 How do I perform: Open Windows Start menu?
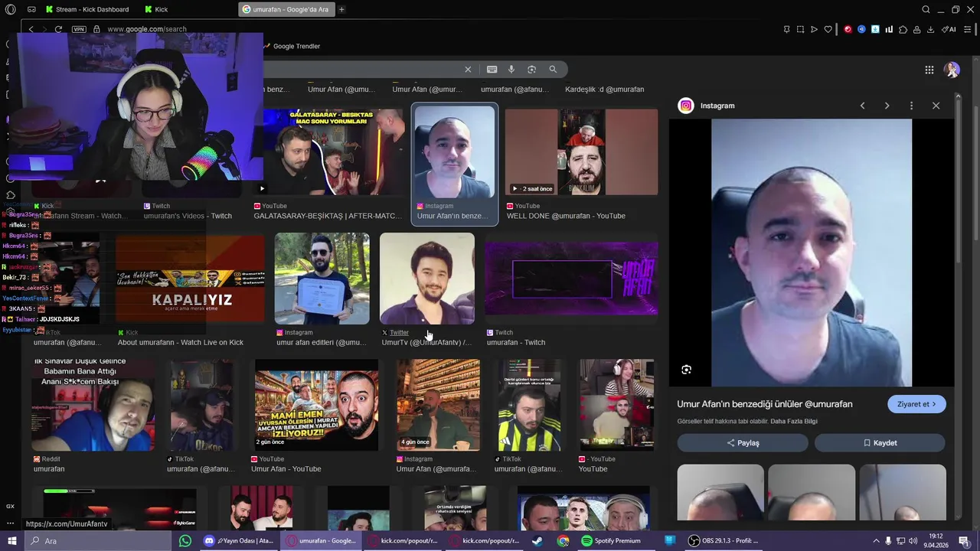click(x=11, y=541)
